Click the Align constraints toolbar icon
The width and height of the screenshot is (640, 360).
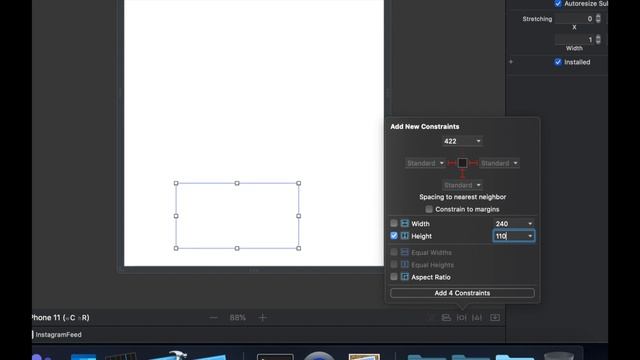[x=446, y=318]
